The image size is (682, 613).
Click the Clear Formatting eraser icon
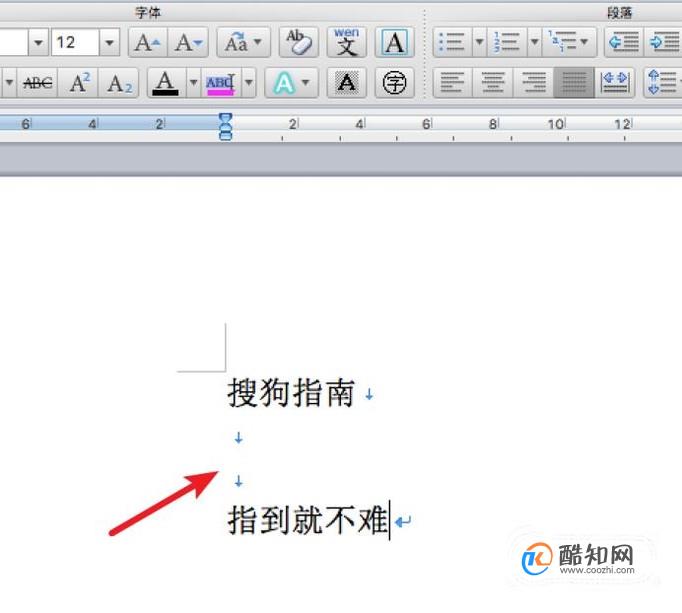pyautogui.click(x=298, y=42)
